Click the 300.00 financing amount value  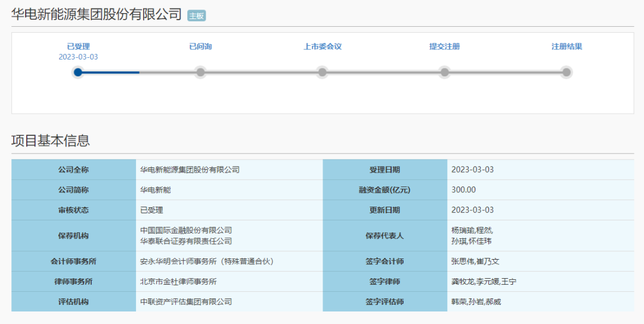click(463, 190)
